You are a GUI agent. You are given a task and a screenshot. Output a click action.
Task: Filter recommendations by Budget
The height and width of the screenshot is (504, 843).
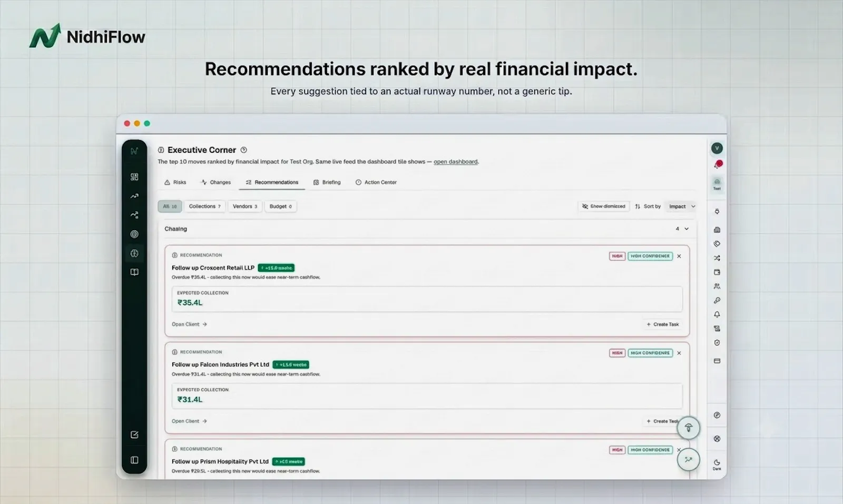click(x=280, y=206)
